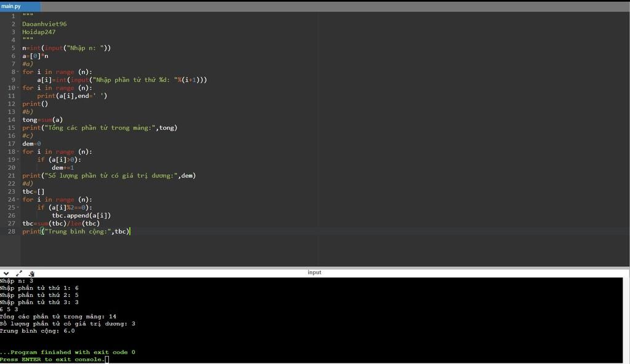Click the 'a=[0]*n' statement

pos(35,56)
